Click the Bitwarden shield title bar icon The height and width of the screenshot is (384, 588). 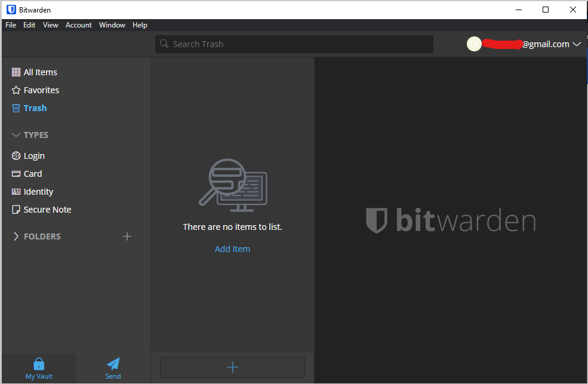(11, 10)
